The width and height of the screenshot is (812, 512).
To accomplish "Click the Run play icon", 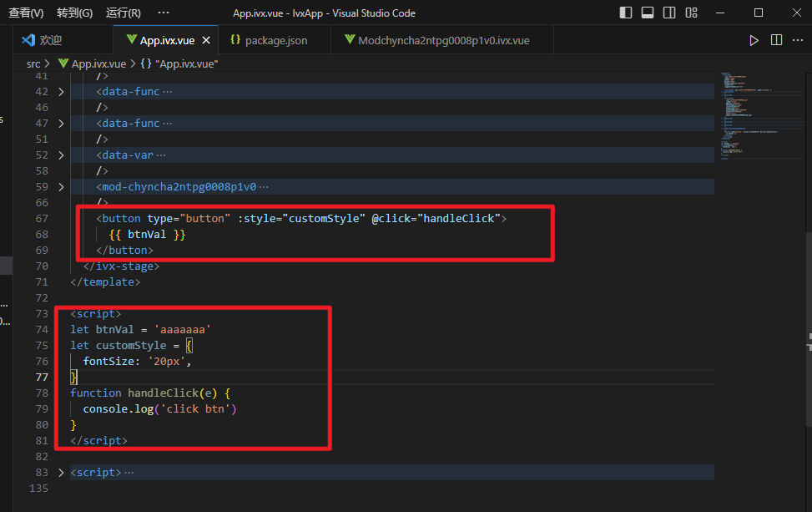I will (754, 40).
